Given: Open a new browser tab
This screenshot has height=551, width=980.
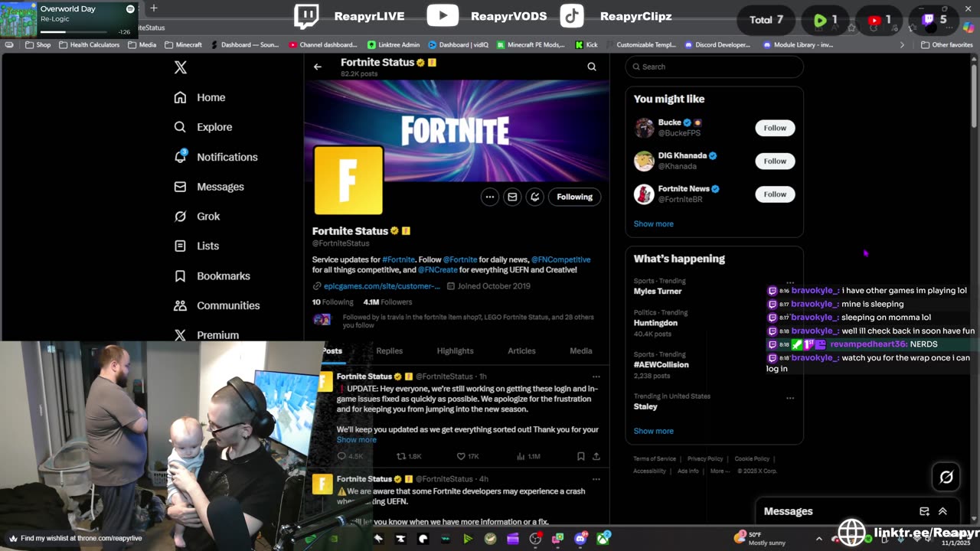Looking at the screenshot, I should click(x=153, y=8).
